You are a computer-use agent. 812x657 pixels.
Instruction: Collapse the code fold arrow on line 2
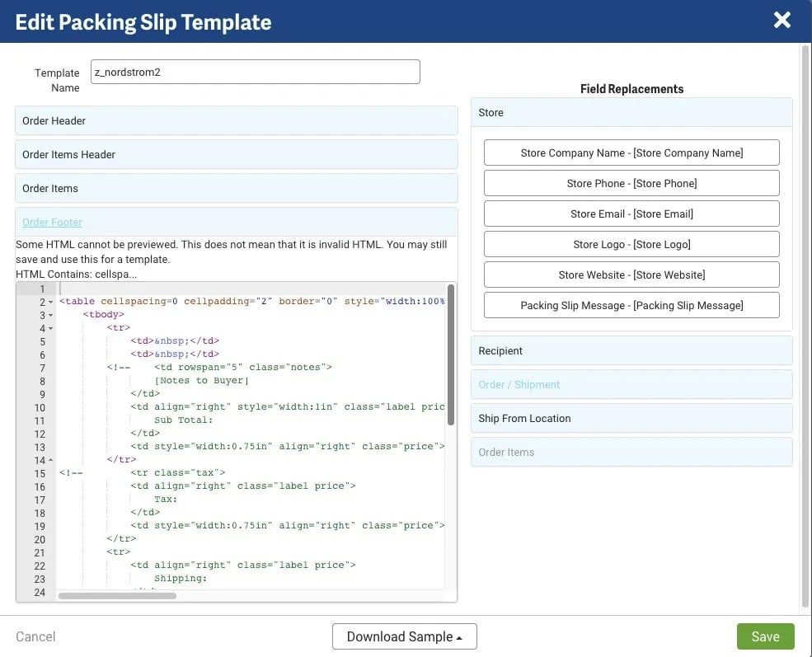[x=50, y=301]
